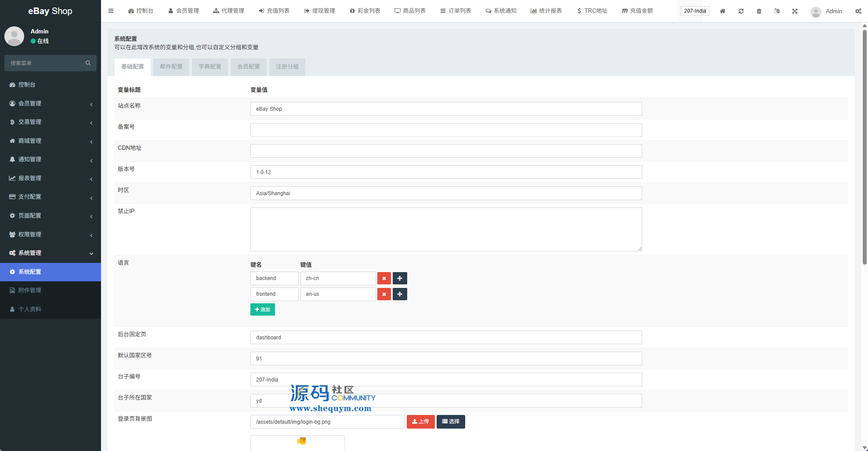Image resolution: width=868 pixels, height=451 pixels.
Task: Expand the 会员管理 sidebar menu
Action: coord(50,103)
